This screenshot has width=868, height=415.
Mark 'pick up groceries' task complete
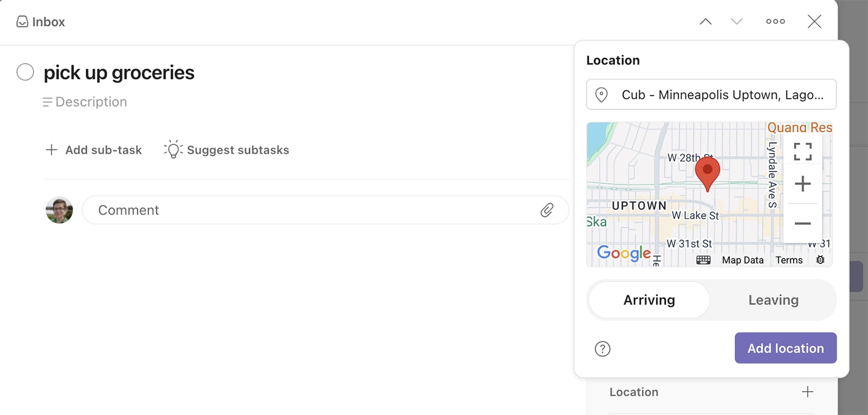(x=25, y=72)
